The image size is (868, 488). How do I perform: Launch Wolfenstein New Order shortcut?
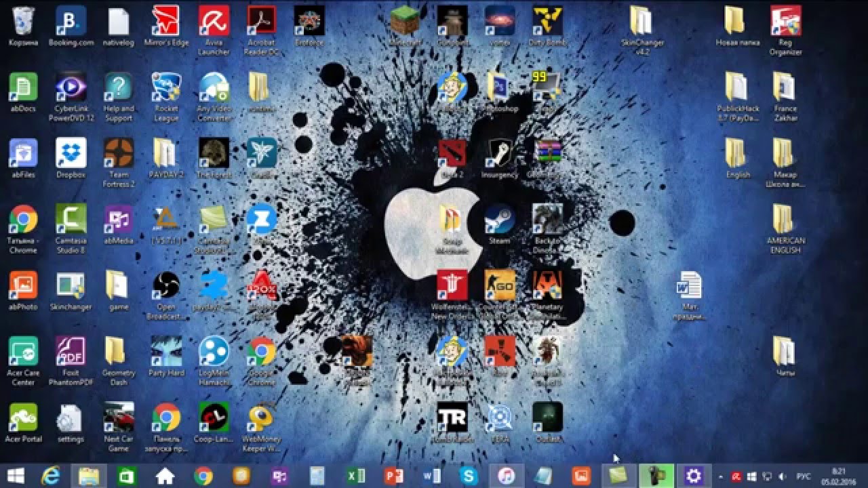click(452, 285)
